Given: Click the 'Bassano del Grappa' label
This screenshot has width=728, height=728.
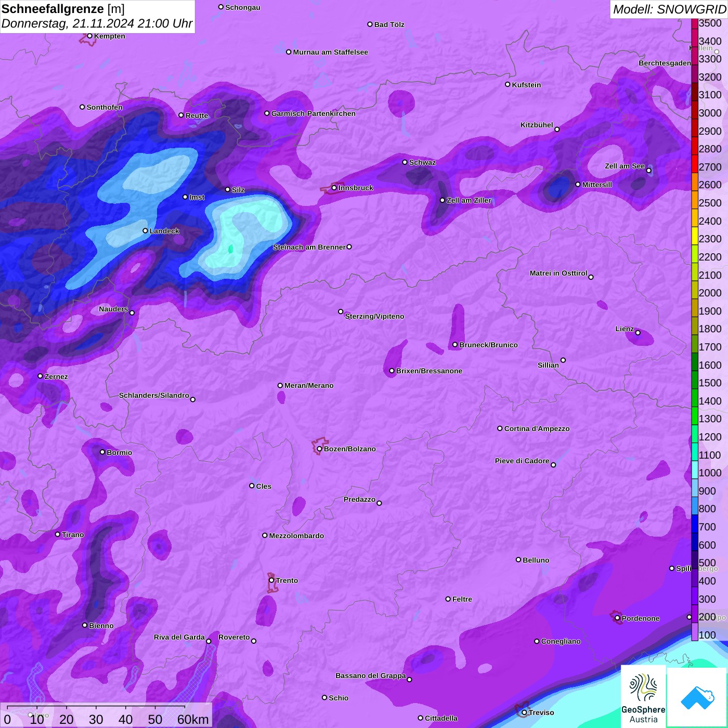Looking at the screenshot, I should click(370, 675).
